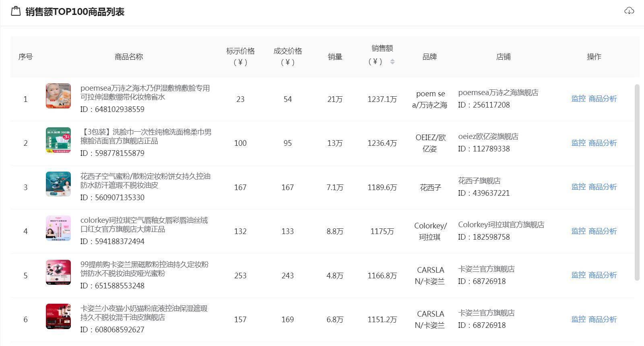Click 商品分析 for the 卡姿兰黑磁散粉 product
Screen dimensions: 644x346
click(603, 275)
